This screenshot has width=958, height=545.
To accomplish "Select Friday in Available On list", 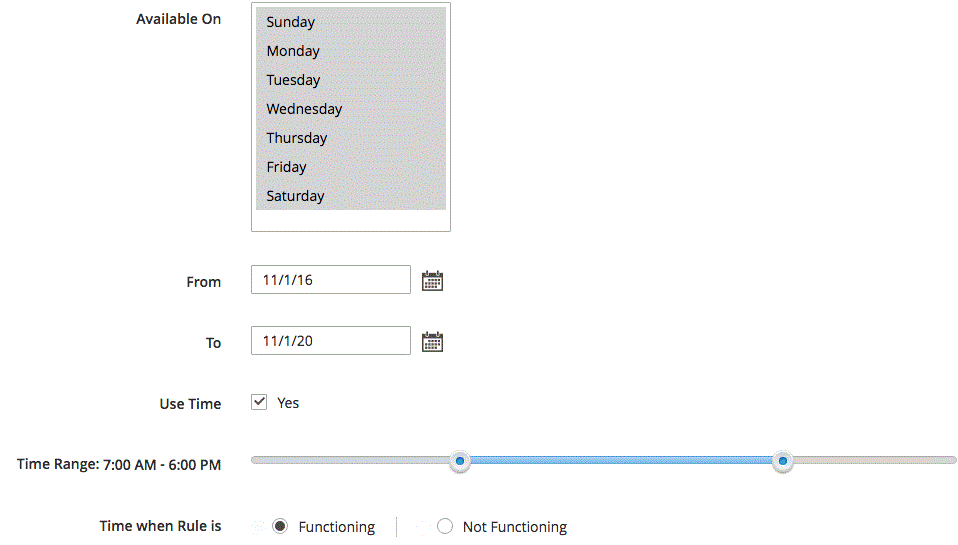I will pyautogui.click(x=351, y=167).
